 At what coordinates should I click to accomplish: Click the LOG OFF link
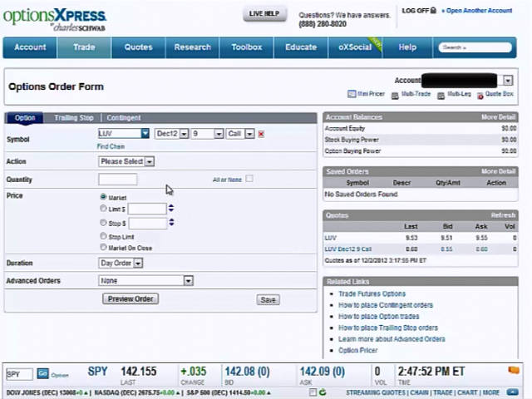pos(416,11)
